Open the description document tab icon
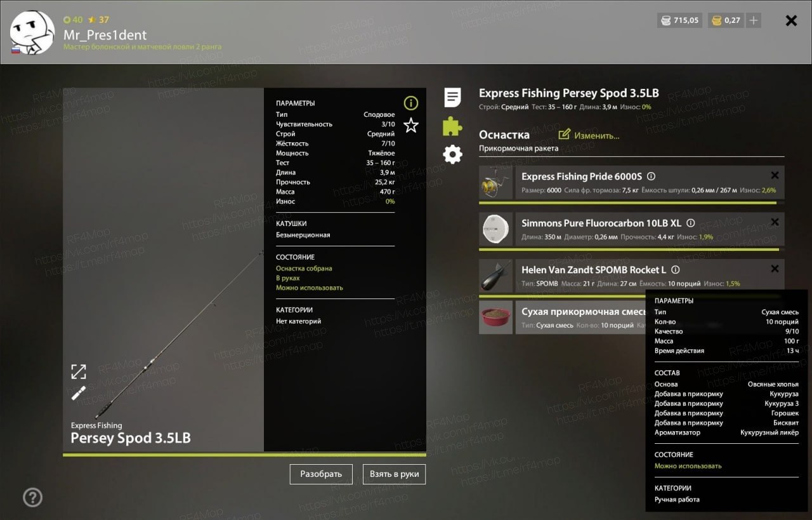The height and width of the screenshot is (520, 812). [x=452, y=97]
